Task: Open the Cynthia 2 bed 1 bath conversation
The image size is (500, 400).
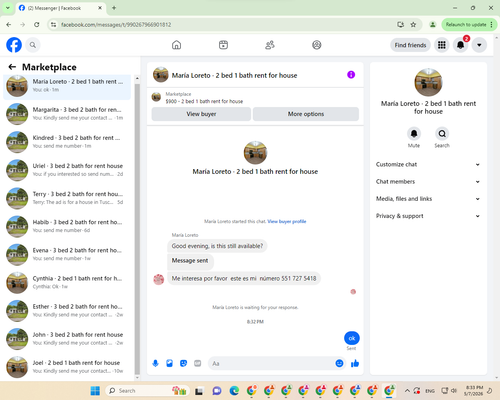Action: [67, 282]
